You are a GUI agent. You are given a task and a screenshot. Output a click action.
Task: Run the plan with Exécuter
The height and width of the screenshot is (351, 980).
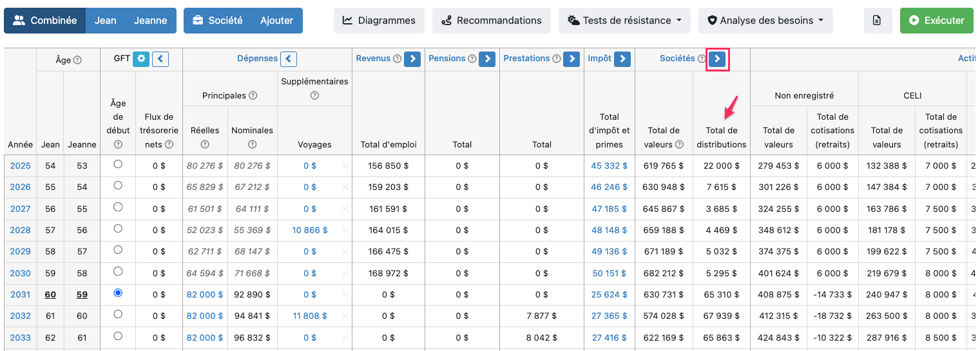[937, 21]
